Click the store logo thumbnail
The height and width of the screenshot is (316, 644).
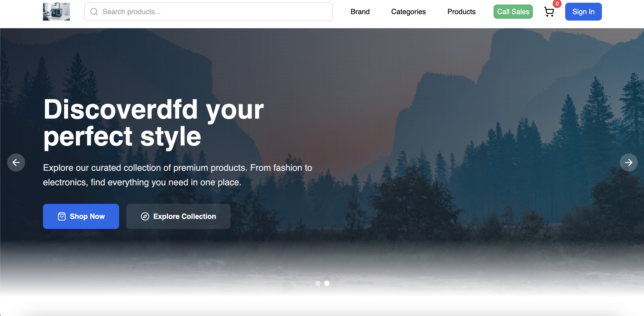pyautogui.click(x=56, y=11)
